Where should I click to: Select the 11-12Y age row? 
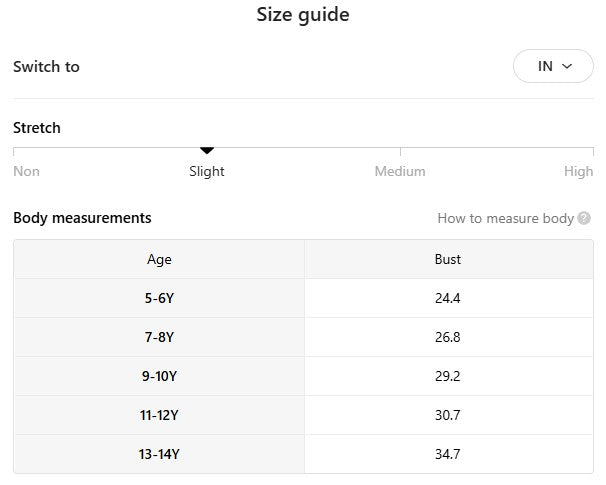tap(159, 415)
